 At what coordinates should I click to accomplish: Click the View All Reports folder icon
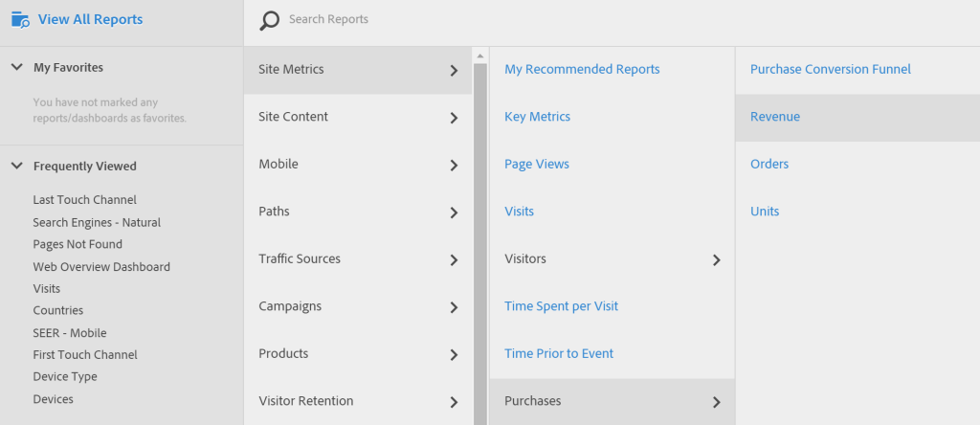coord(20,19)
